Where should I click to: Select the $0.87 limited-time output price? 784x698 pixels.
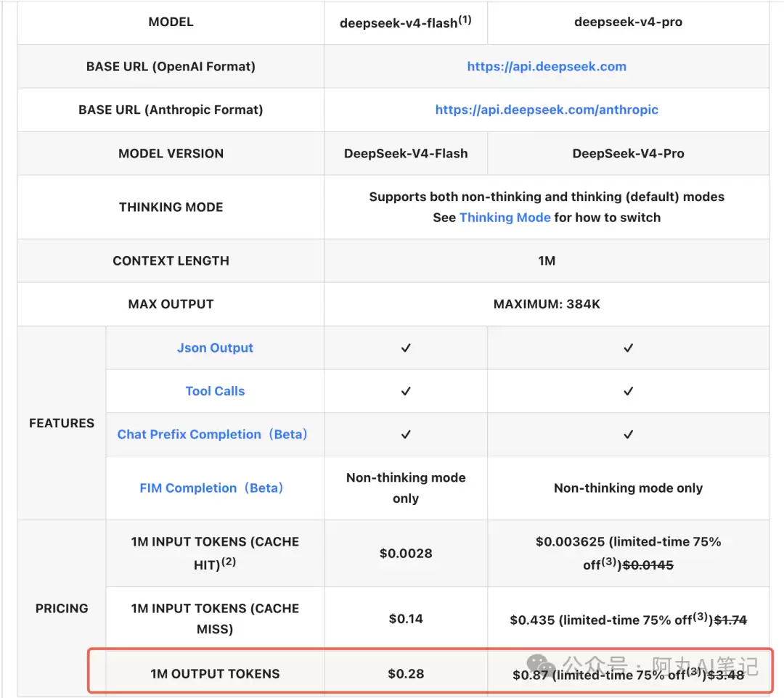629,675
